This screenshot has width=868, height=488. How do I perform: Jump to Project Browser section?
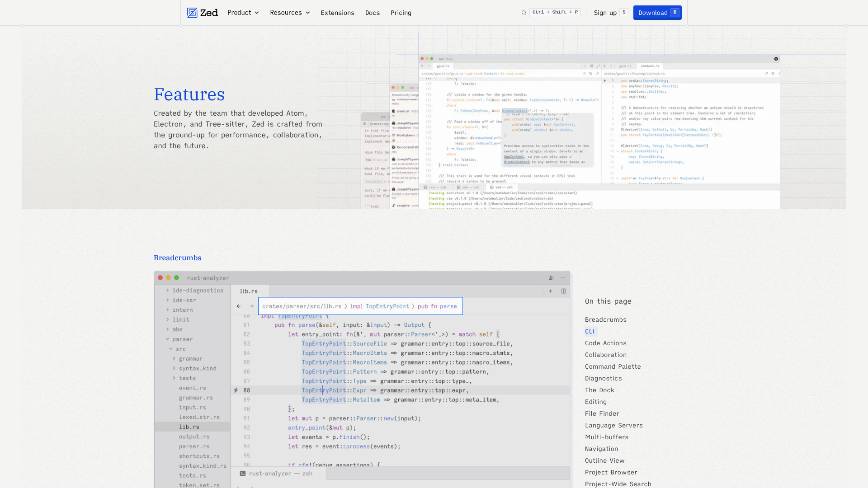coord(611,472)
